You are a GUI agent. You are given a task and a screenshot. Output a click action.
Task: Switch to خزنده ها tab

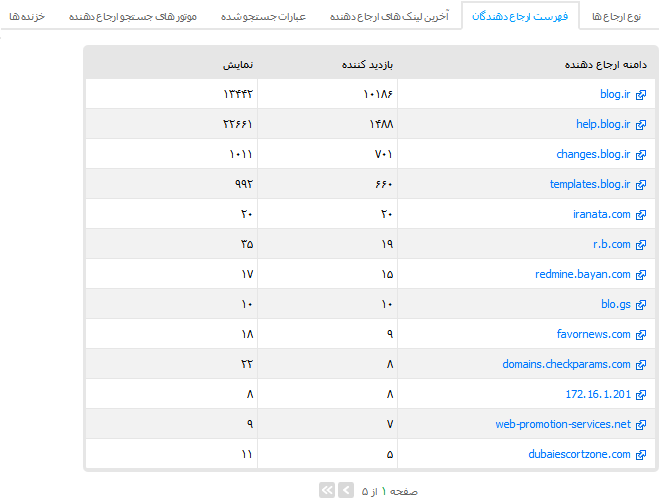(27, 16)
